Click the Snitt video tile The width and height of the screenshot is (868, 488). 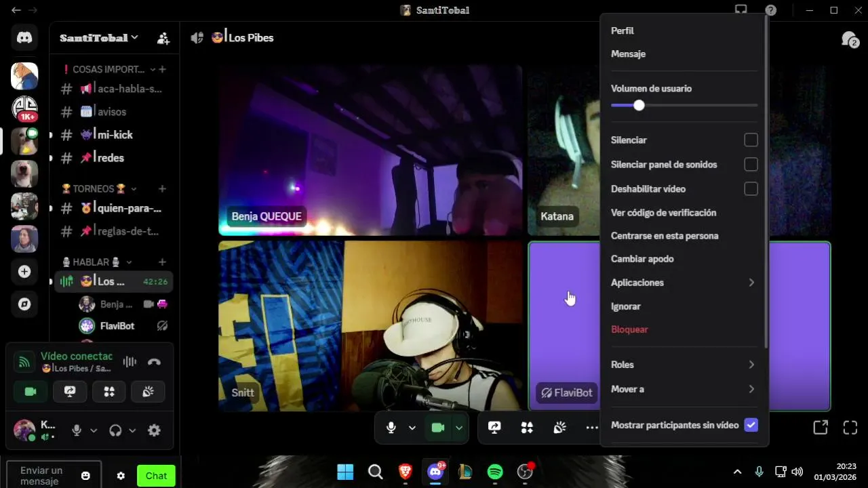tap(370, 326)
